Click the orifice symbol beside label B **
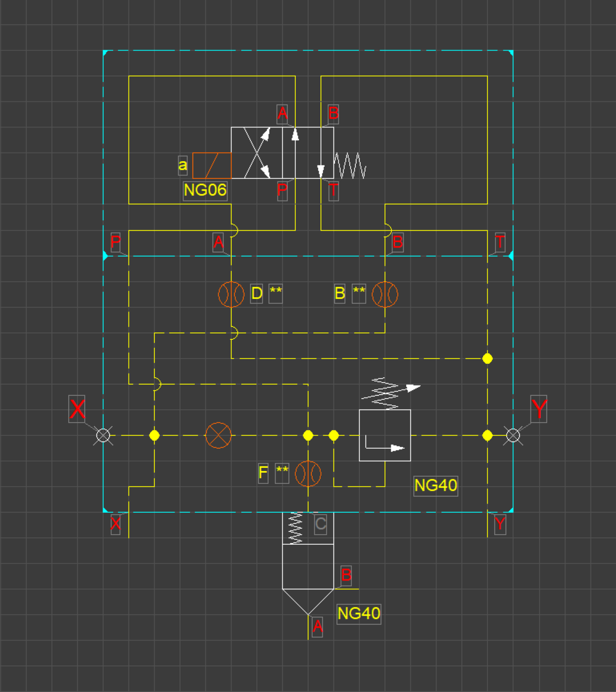The height and width of the screenshot is (692, 616). (x=385, y=295)
